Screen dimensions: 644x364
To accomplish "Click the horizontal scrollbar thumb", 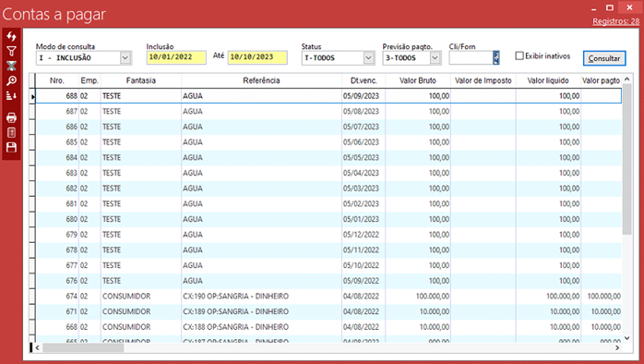I will point(83,347).
